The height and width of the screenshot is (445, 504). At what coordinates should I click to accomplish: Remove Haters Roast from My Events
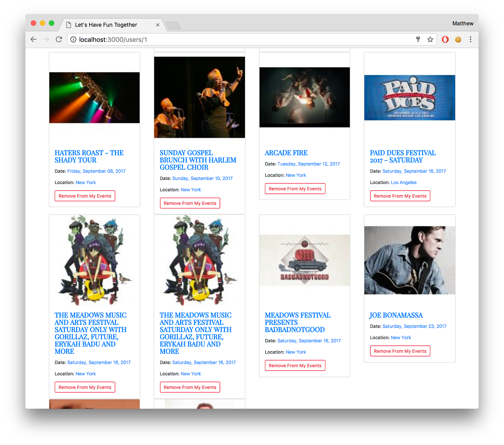85,196
